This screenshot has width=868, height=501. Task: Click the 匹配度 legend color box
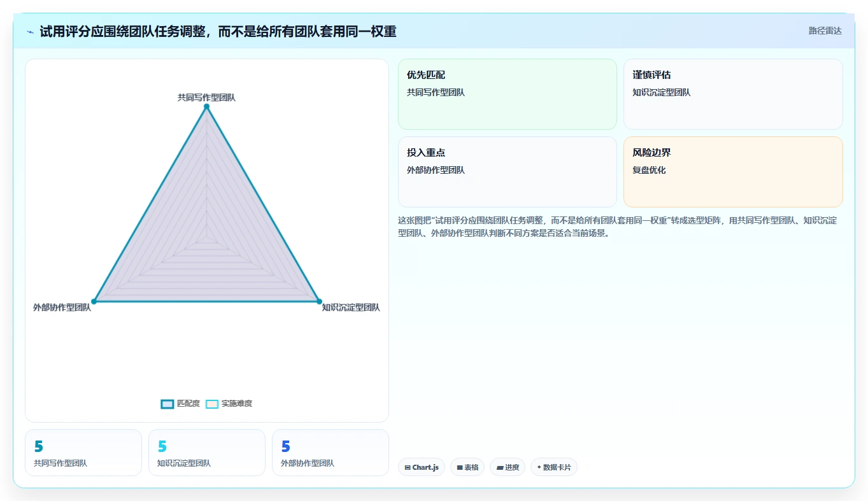[x=167, y=404]
